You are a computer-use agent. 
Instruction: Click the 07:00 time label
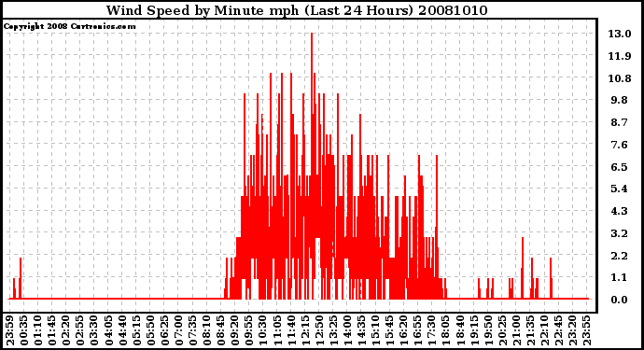(x=178, y=331)
